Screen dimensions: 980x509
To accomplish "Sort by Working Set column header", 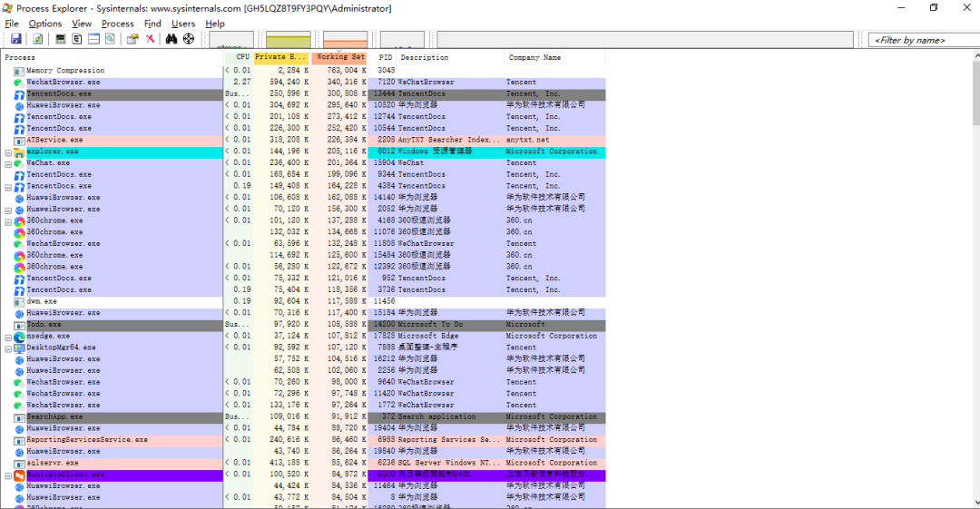I will tap(339, 57).
